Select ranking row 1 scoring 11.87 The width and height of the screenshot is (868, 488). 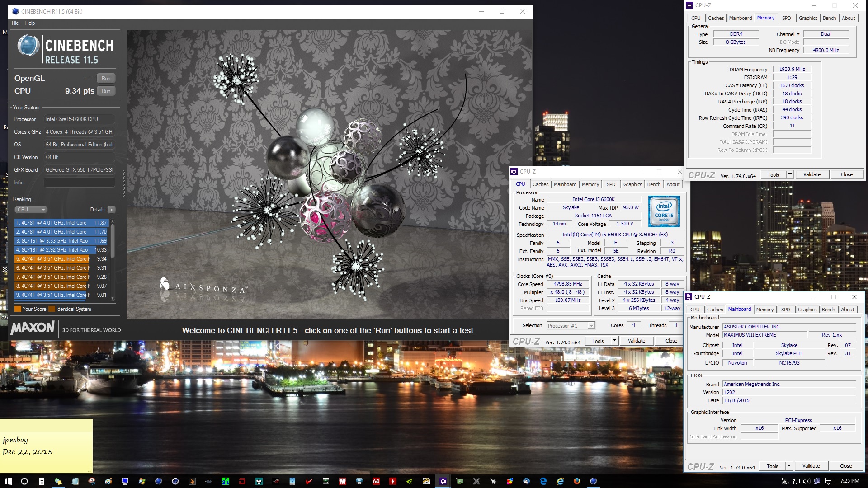click(x=61, y=223)
